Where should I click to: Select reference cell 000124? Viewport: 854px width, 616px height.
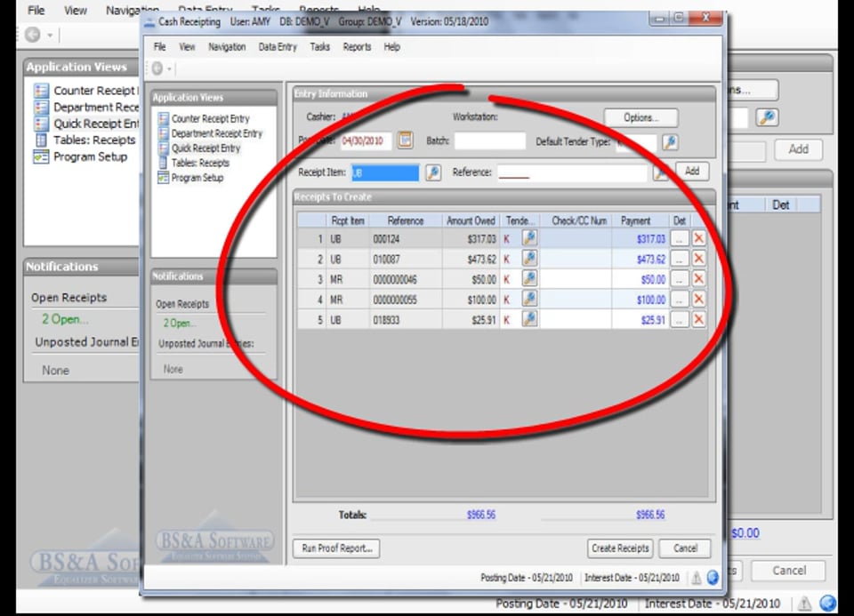[407, 238]
